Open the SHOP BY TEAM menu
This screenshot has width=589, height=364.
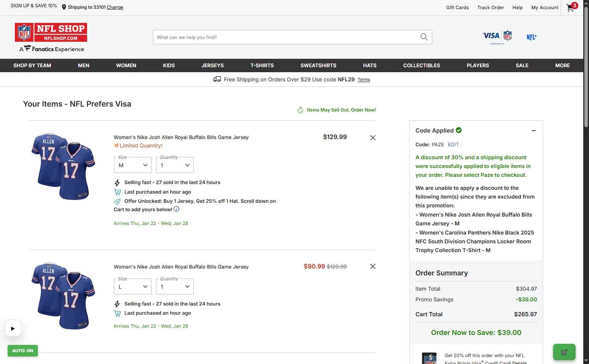point(32,65)
